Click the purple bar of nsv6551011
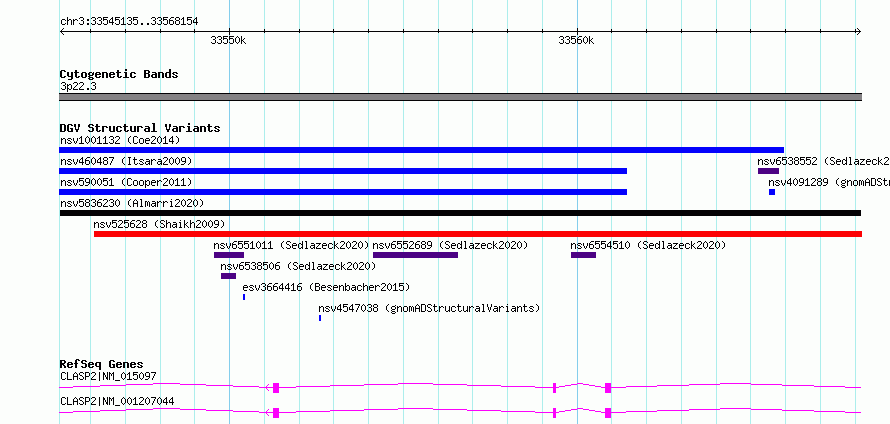Screen dimensions: 890x424 [229, 255]
